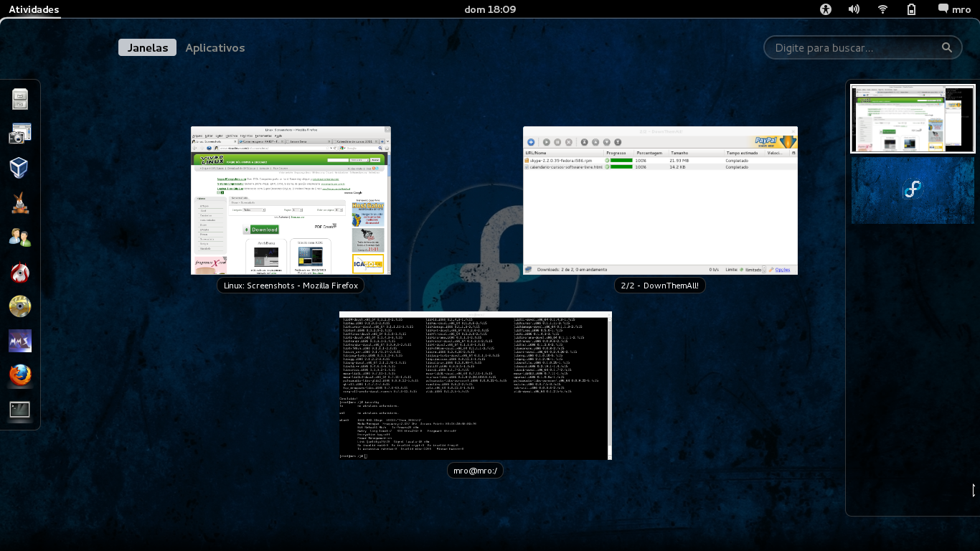
Task: Open the Terminal launcher in dash
Action: (x=20, y=410)
